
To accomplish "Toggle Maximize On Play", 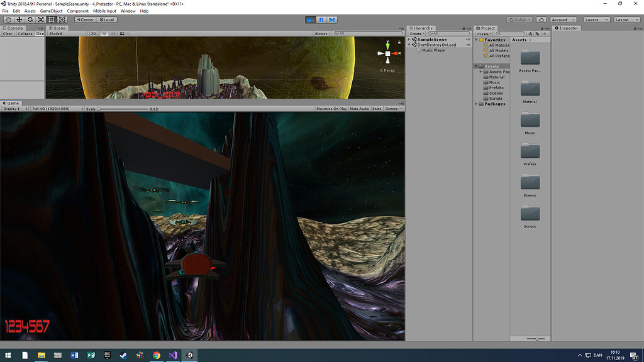I will (331, 109).
